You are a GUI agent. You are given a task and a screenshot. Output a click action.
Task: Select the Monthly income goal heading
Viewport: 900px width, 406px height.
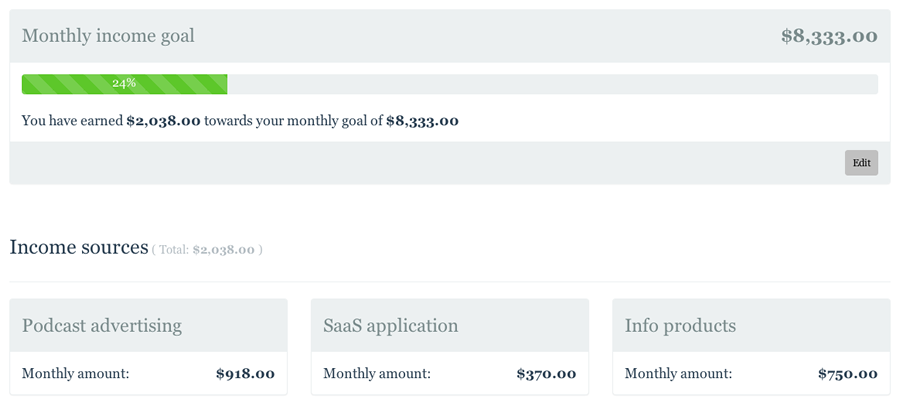coord(108,36)
